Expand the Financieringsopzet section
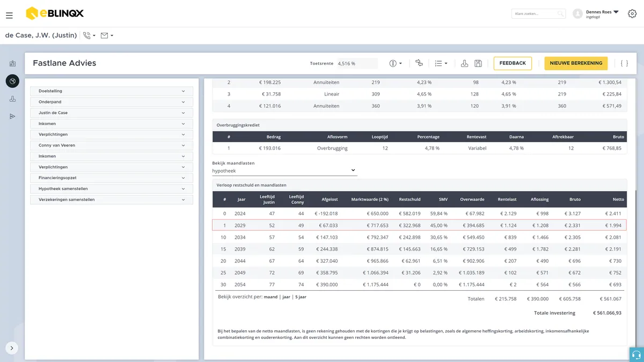This screenshot has height=362, width=644. click(x=112, y=178)
